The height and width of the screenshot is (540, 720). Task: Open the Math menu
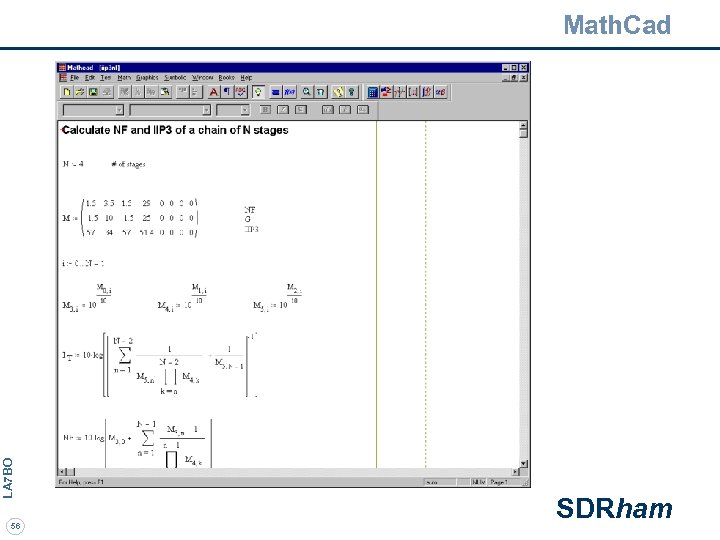124,78
